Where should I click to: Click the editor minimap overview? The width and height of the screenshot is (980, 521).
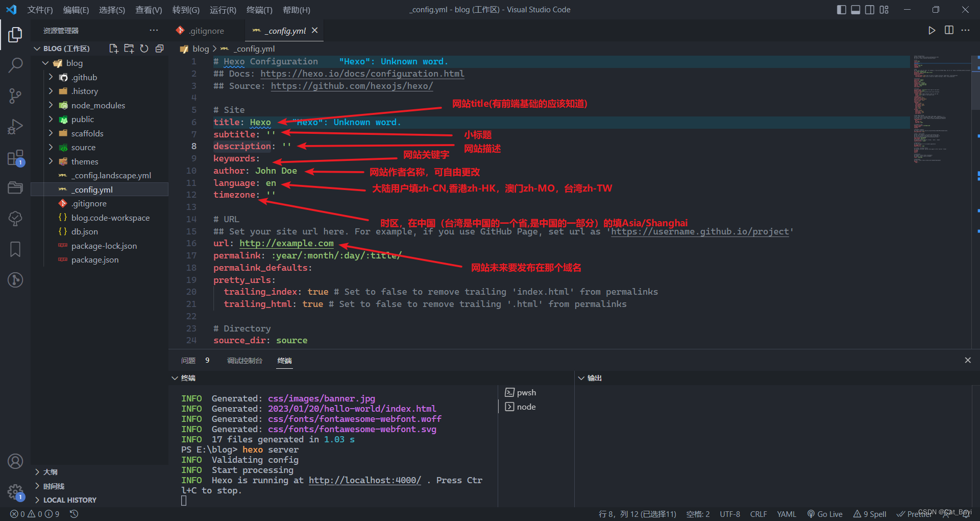pos(941,110)
